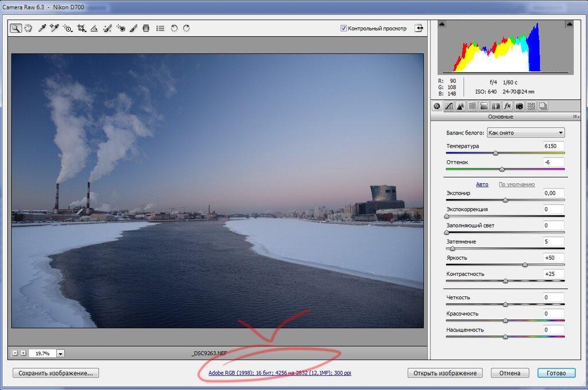The height and width of the screenshot is (390, 588).
Task: Switch to the Snapshots tab
Action: point(543,106)
